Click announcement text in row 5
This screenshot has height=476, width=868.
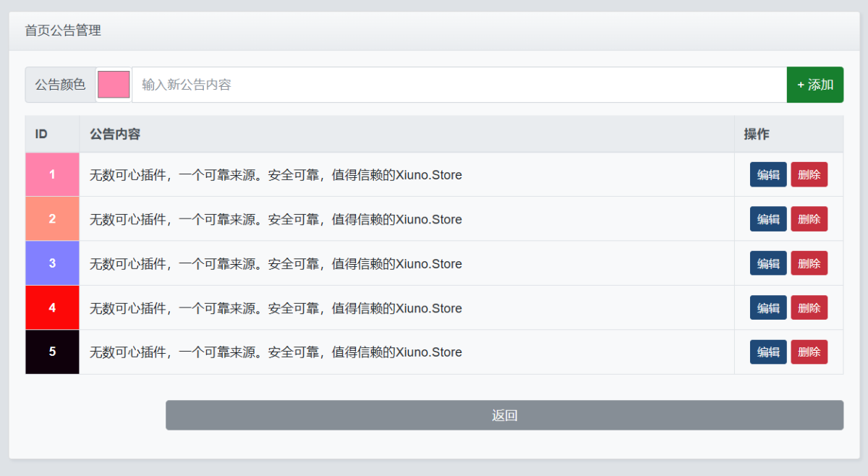276,352
